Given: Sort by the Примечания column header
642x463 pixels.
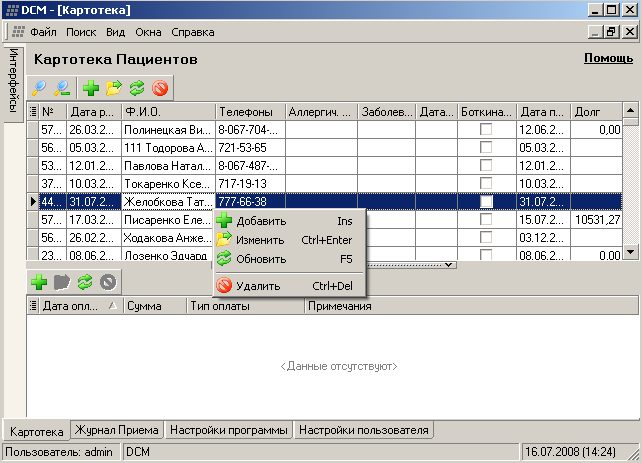Looking at the screenshot, I should tap(472, 306).
